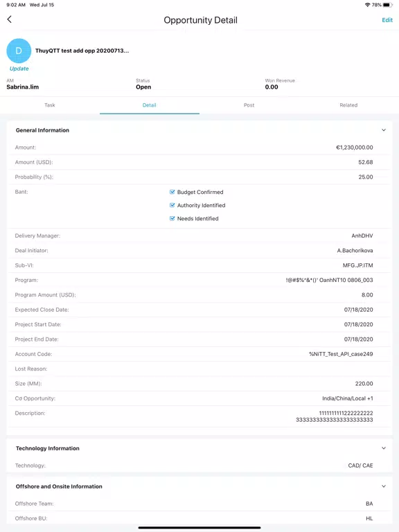
Task: Uncheck Authority Identified checkbox
Action: (172, 205)
